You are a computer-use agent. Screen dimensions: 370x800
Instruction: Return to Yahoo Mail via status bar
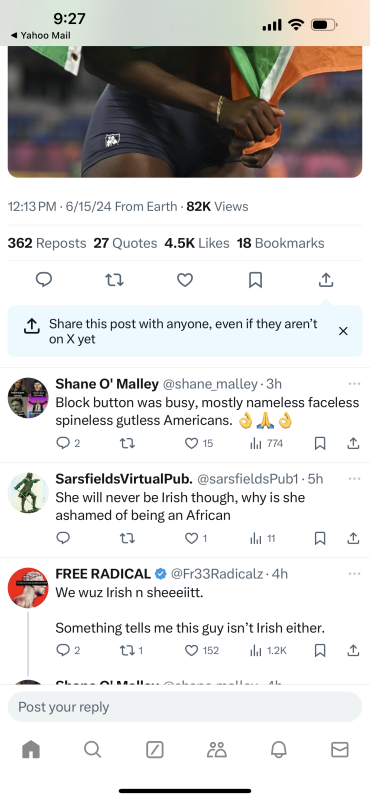point(40,36)
